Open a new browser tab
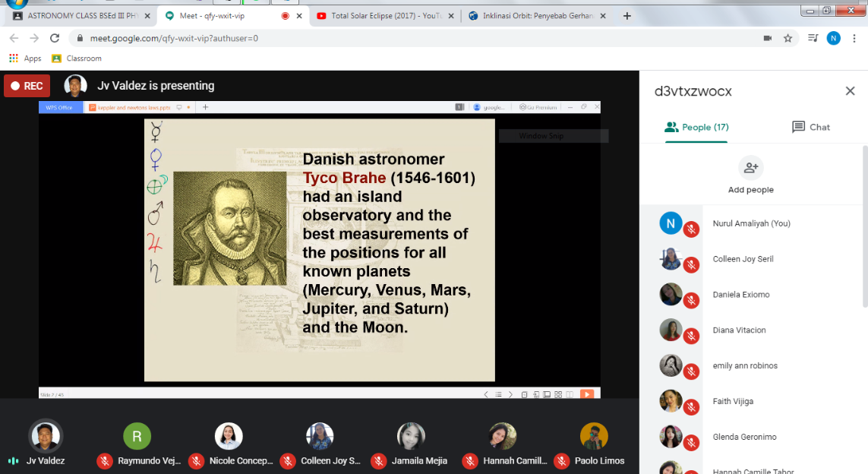The image size is (868, 474). click(x=627, y=15)
